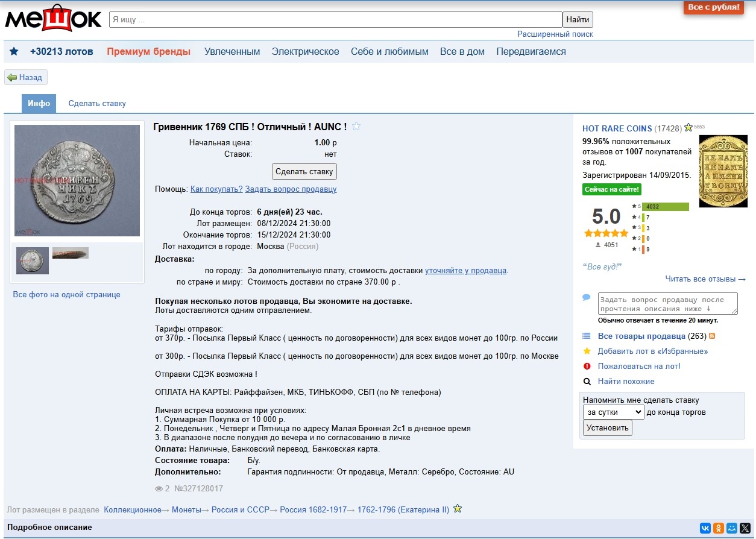Select the coin edge thumbnail photo

71,253
